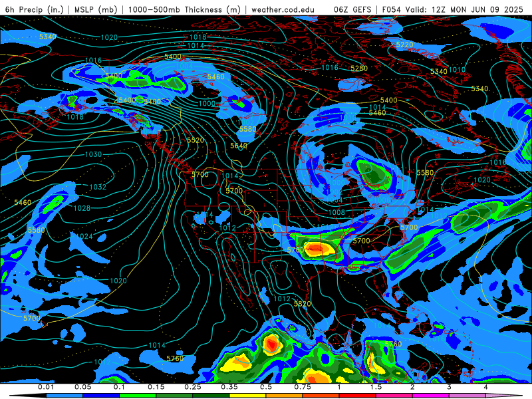The image size is (532, 399).
Task: Click the 1010 isobar label
Action: point(457,70)
